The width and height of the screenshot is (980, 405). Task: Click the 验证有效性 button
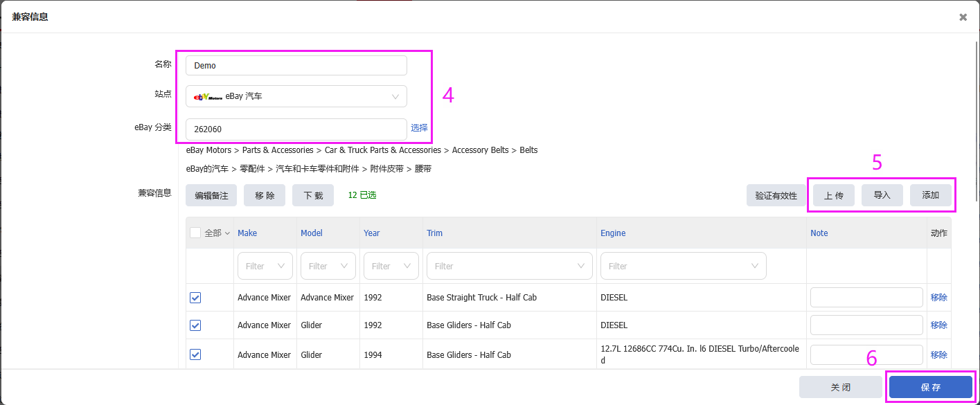pyautogui.click(x=776, y=195)
